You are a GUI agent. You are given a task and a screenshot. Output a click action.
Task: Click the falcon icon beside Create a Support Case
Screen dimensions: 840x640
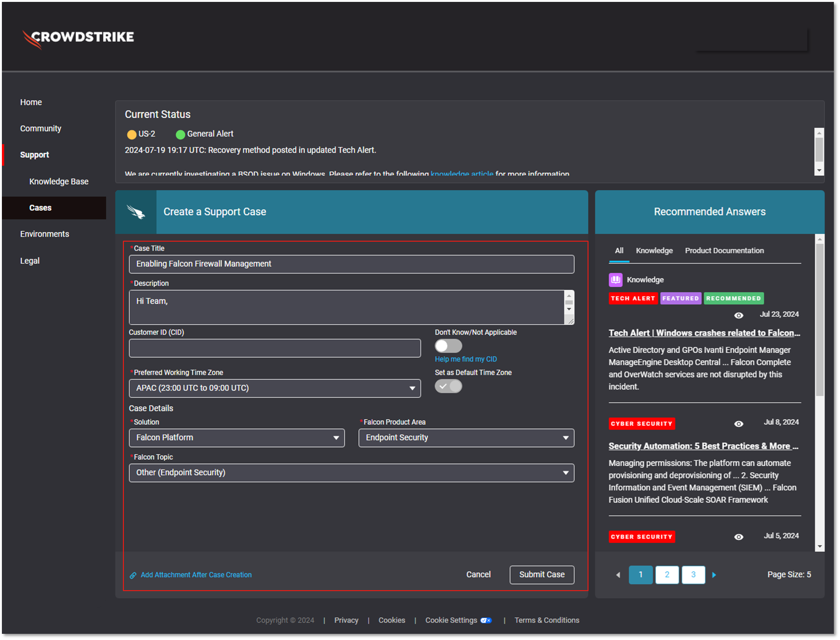click(x=136, y=212)
